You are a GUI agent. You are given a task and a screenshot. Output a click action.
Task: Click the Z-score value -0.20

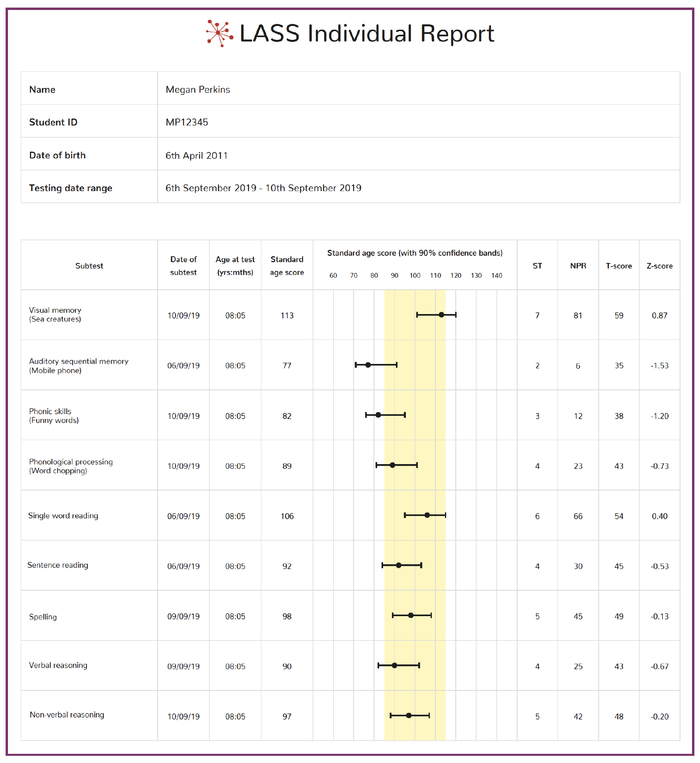point(660,717)
